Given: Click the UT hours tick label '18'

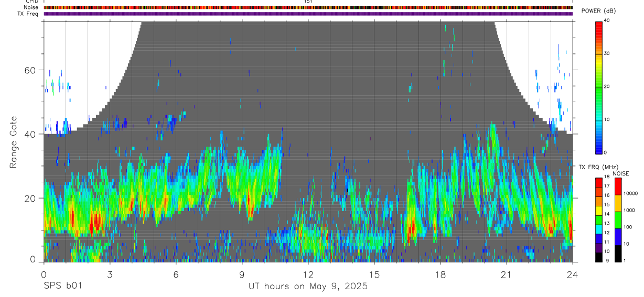Looking at the screenshot, I should (440, 274).
